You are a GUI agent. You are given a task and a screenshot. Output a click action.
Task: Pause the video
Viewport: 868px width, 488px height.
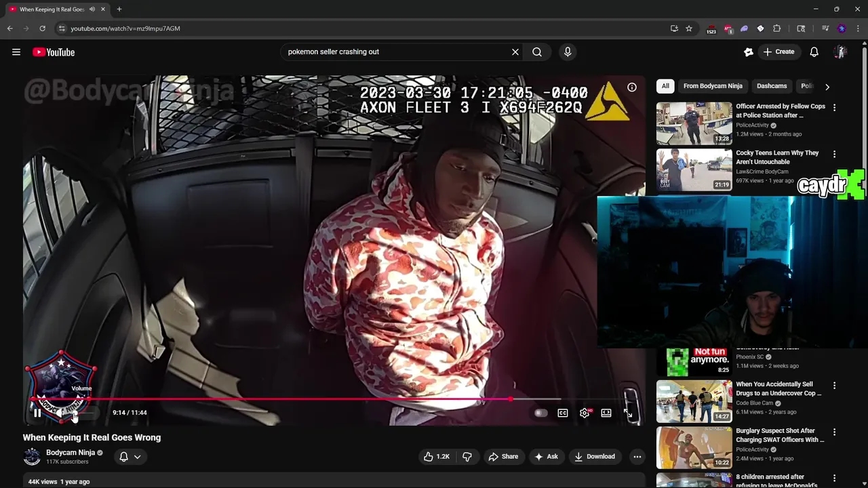click(x=37, y=413)
